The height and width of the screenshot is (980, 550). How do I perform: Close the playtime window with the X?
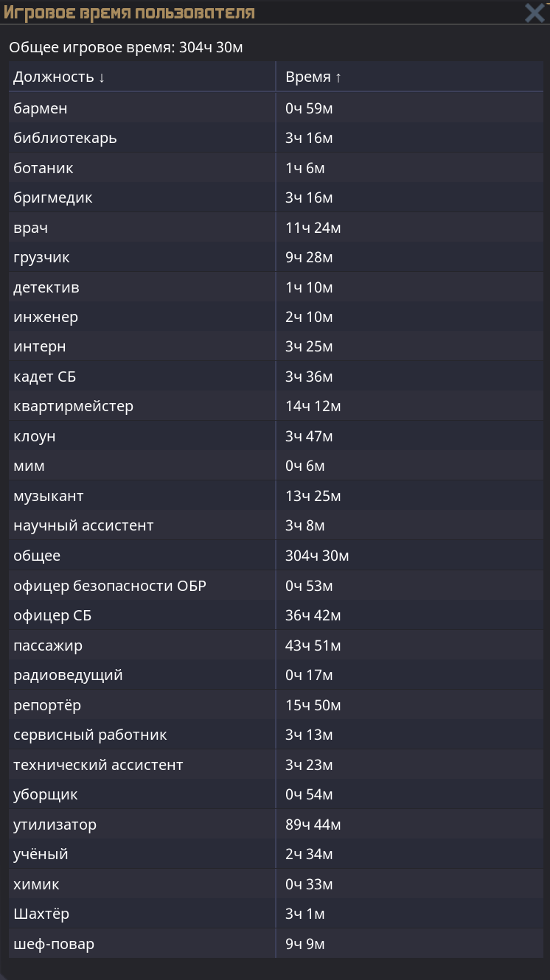point(535,13)
